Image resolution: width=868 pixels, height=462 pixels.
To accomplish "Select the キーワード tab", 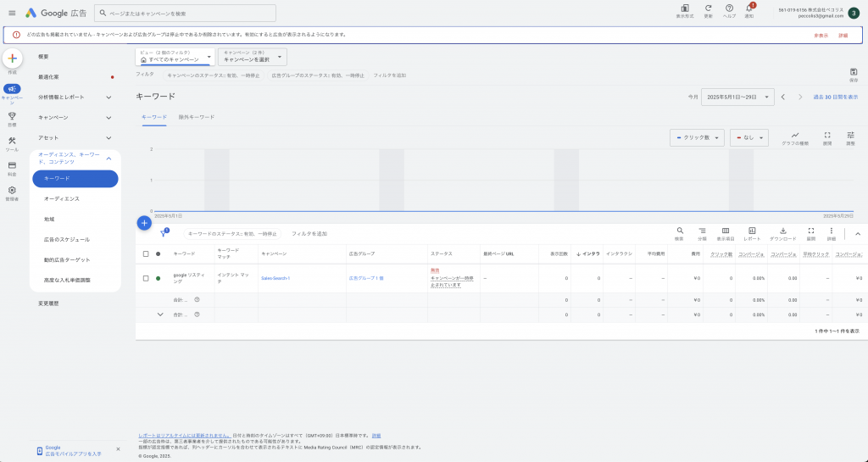I will coord(154,117).
